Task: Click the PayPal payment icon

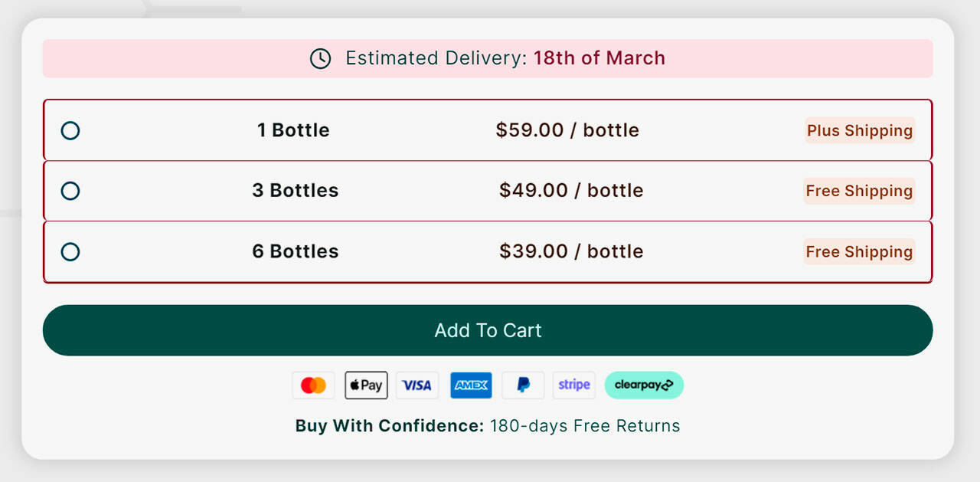Action: (x=523, y=385)
